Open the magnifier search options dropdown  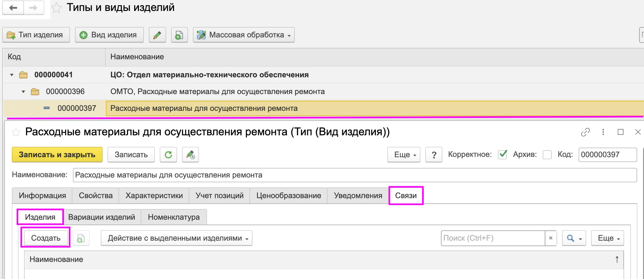tap(574, 238)
